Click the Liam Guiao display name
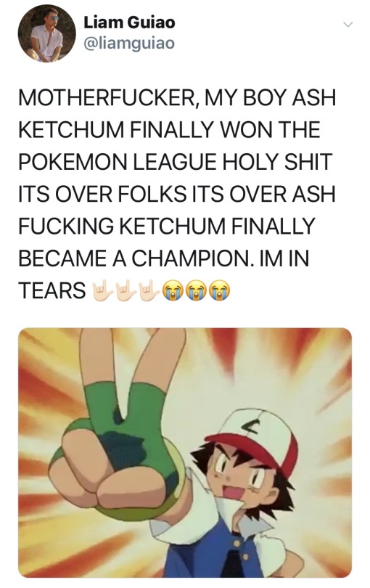The width and height of the screenshot is (370, 588). tap(129, 23)
